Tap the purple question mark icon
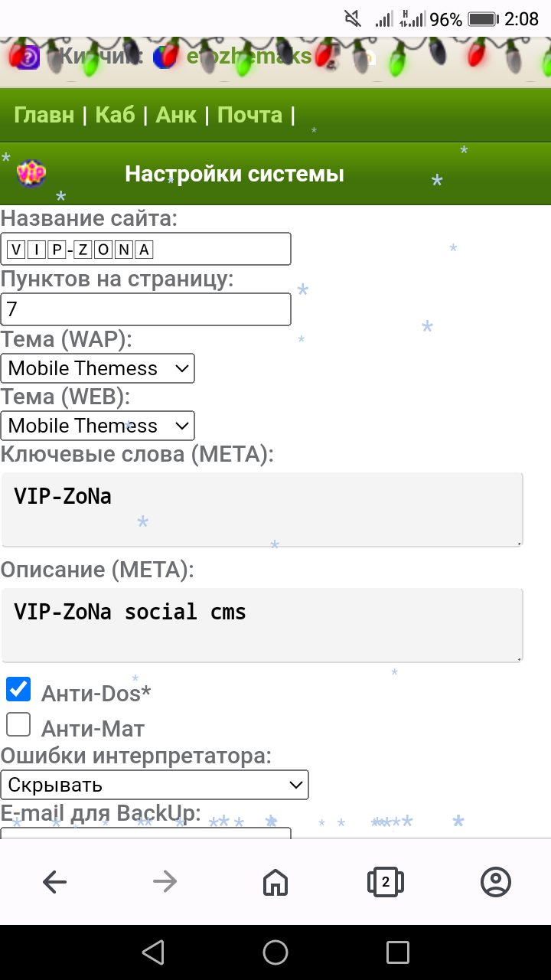This screenshot has height=980, width=551. pyautogui.click(x=28, y=57)
